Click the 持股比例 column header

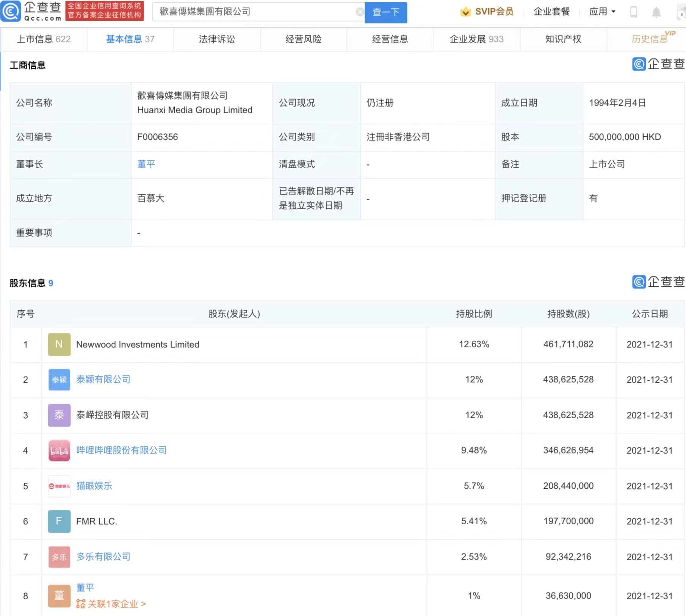point(474,314)
